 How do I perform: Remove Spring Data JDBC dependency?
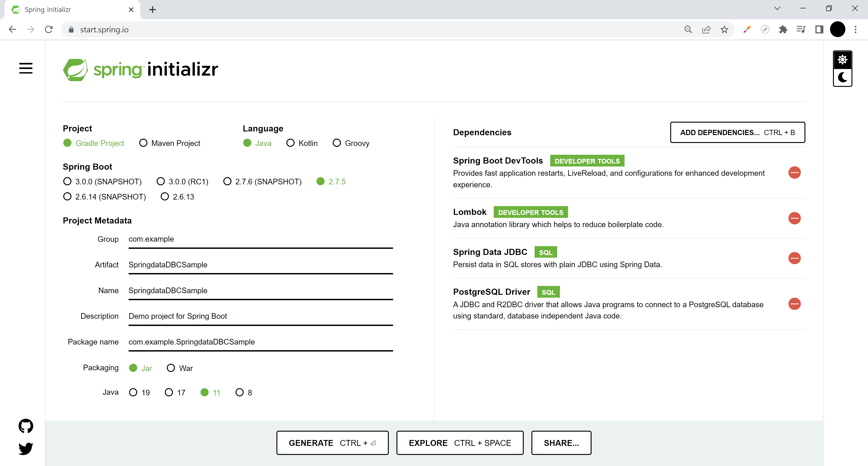click(x=794, y=258)
